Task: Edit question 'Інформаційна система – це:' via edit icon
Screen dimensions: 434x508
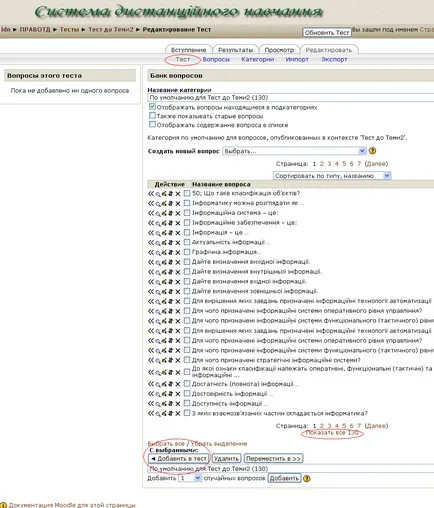Action: click(164, 213)
